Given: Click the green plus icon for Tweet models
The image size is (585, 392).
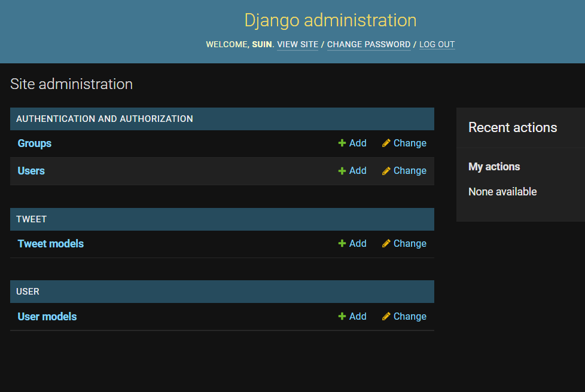Looking at the screenshot, I should coord(342,243).
